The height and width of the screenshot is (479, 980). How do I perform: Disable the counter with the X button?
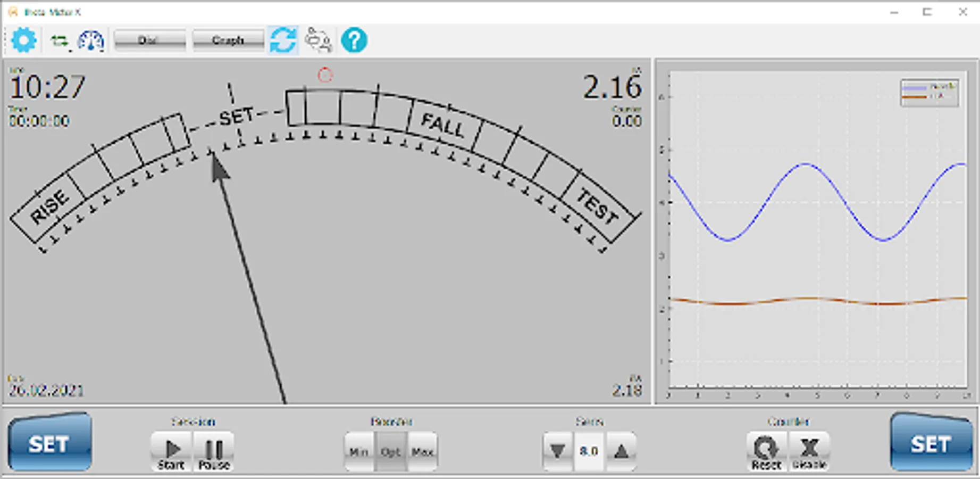click(x=809, y=452)
